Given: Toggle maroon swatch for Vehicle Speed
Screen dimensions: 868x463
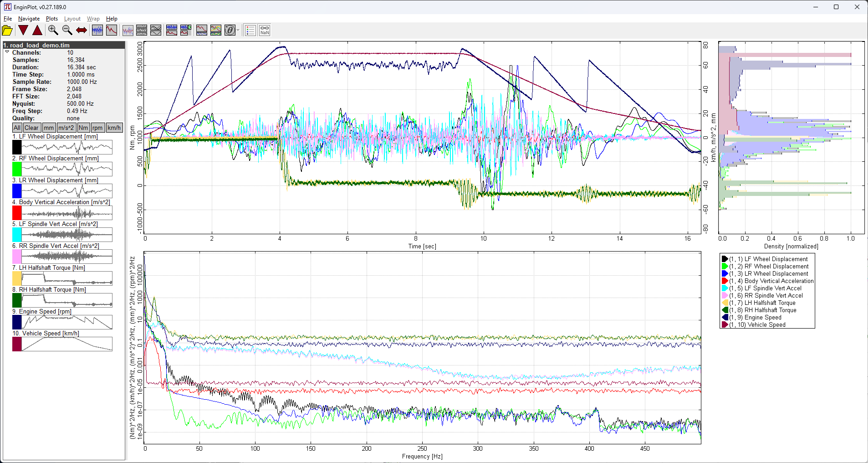Looking at the screenshot, I should tap(17, 344).
